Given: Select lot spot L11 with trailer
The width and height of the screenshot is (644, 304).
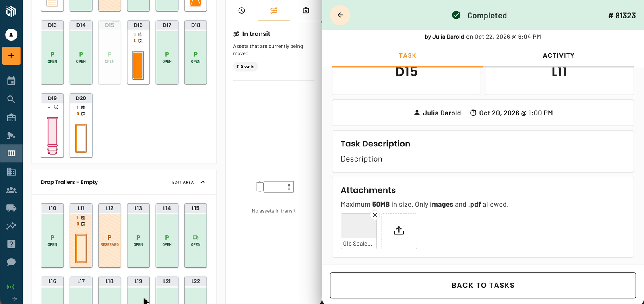Looking at the screenshot, I should click(x=81, y=236).
